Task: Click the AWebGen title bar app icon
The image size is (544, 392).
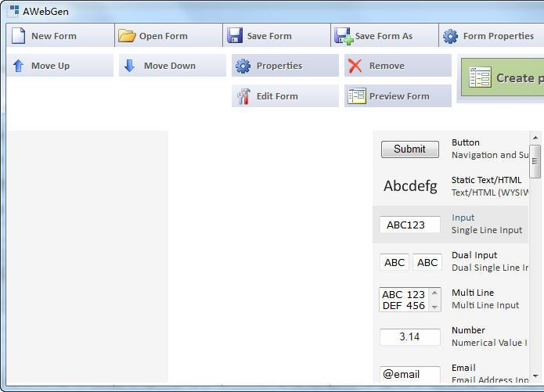Action: [14, 11]
